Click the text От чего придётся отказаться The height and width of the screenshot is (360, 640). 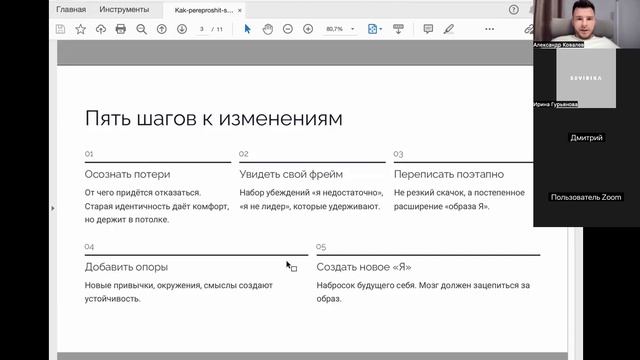(143, 193)
